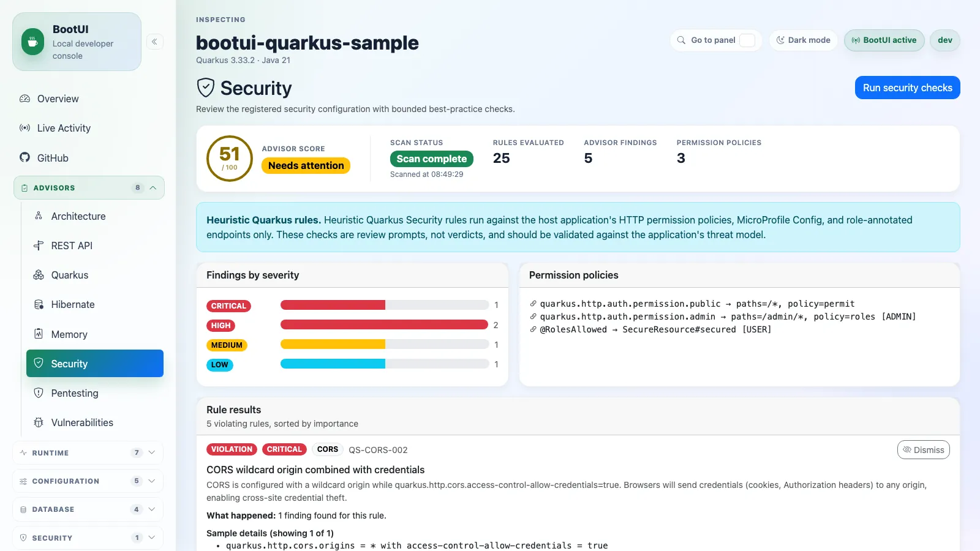This screenshot has width=980, height=551.
Task: Click the dev environment badge
Action: click(945, 40)
